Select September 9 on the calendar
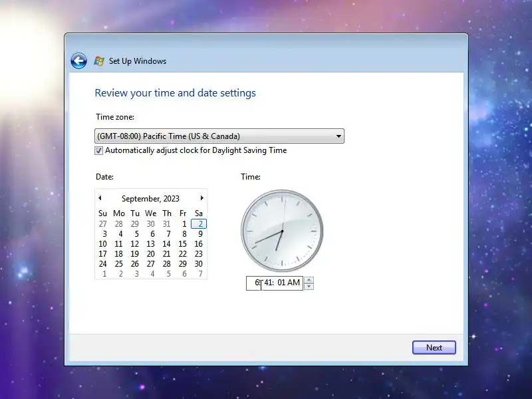The image size is (532, 399). (x=200, y=234)
